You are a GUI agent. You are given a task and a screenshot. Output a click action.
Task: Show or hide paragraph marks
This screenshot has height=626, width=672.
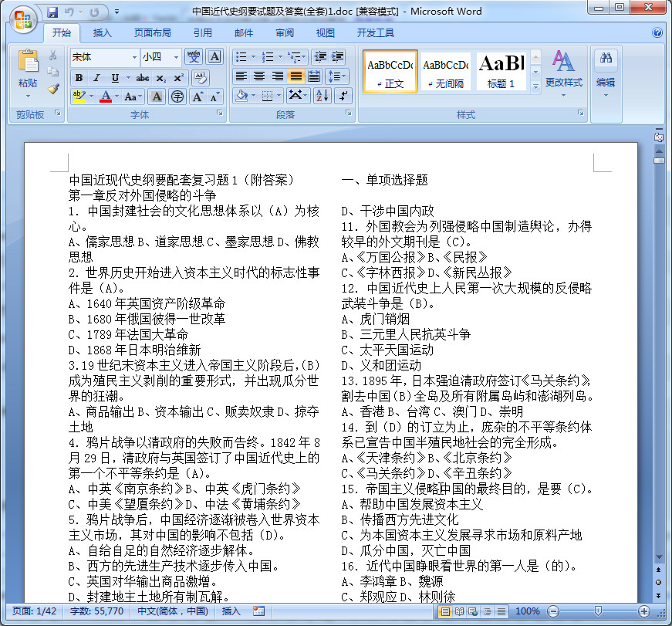(x=343, y=95)
